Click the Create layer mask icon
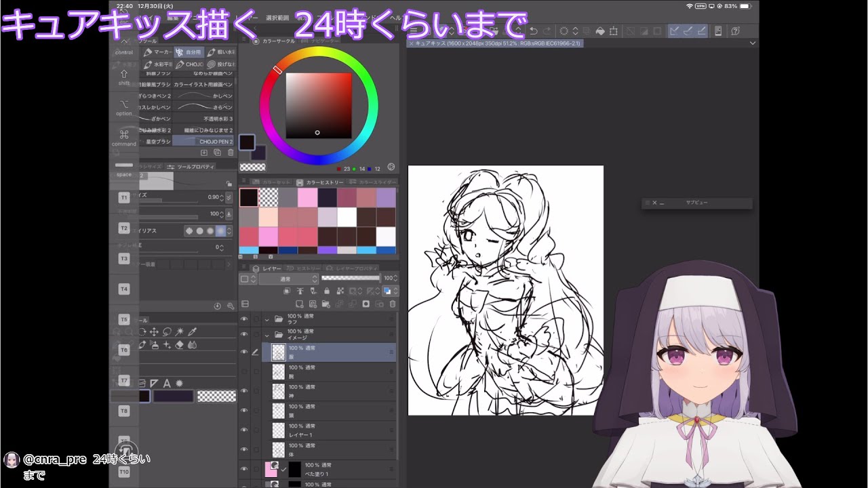The width and height of the screenshot is (868, 488). [x=366, y=304]
